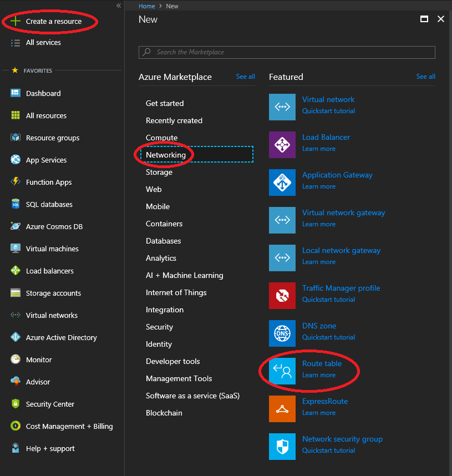This screenshot has height=476, width=452.
Task: Select the Load balancers diamond icon
Action: coord(16,271)
